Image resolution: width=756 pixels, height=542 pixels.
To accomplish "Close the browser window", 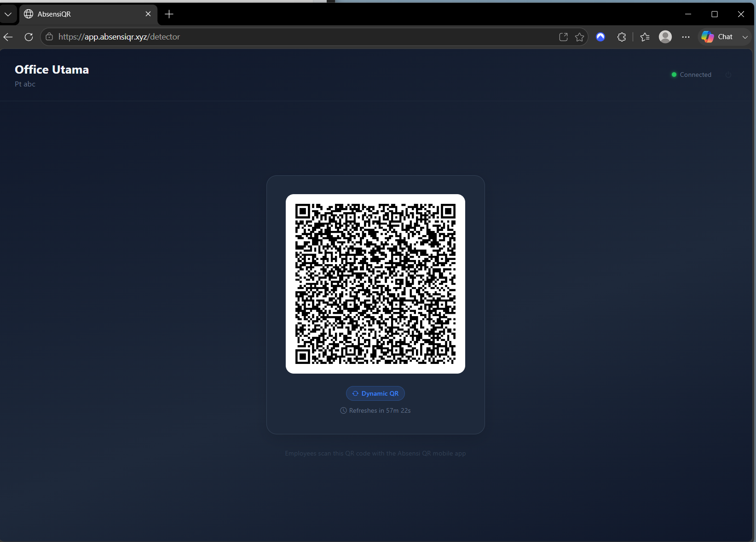I will [741, 14].
